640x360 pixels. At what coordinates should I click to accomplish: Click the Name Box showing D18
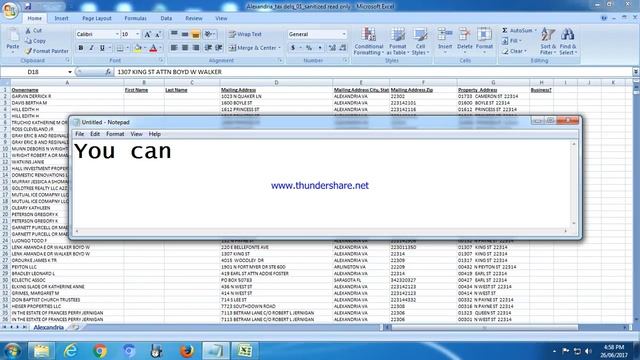click(33, 72)
